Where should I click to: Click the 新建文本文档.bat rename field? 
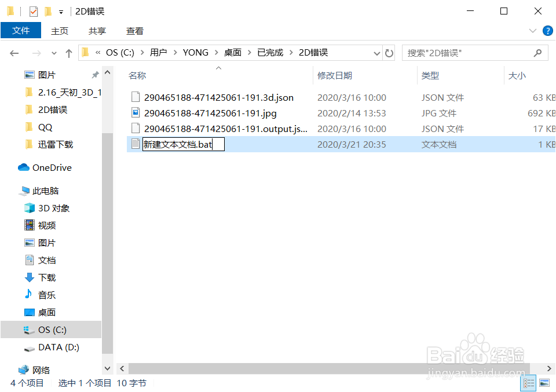(x=184, y=144)
